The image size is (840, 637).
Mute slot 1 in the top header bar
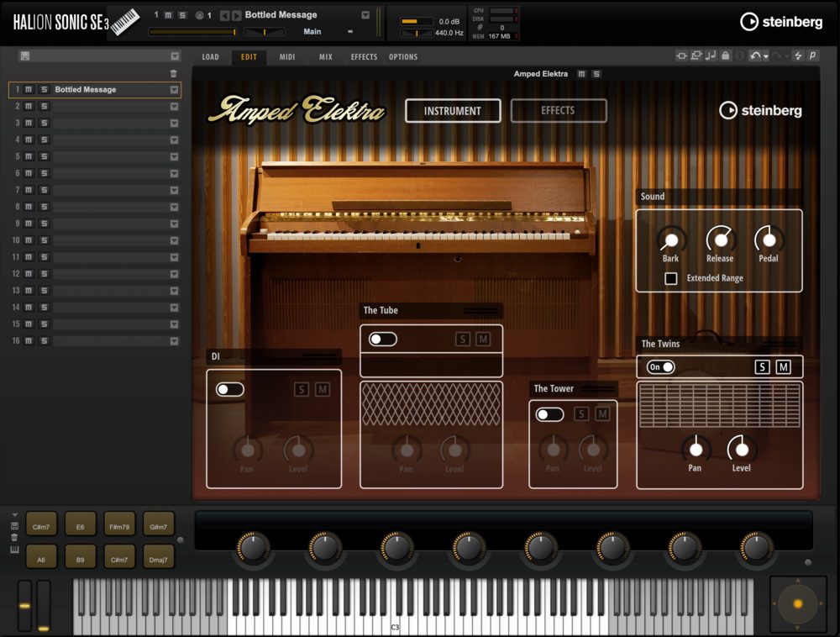point(168,15)
